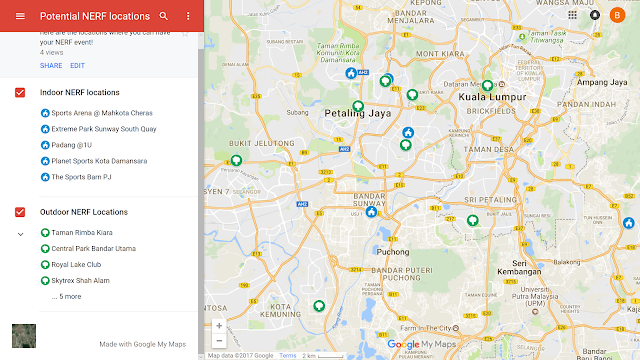
Task: Click the blue icon beside Planet Sports Kota Damansara
Action: click(x=45, y=161)
